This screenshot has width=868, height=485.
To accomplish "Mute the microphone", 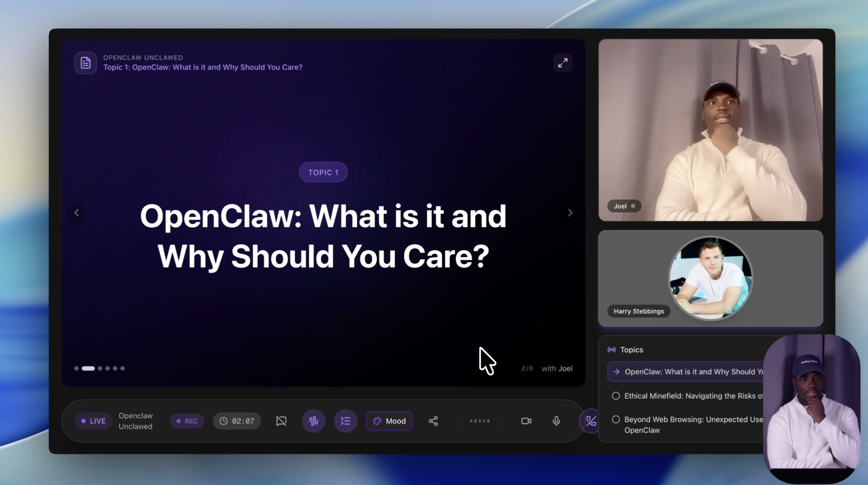I will pos(556,421).
